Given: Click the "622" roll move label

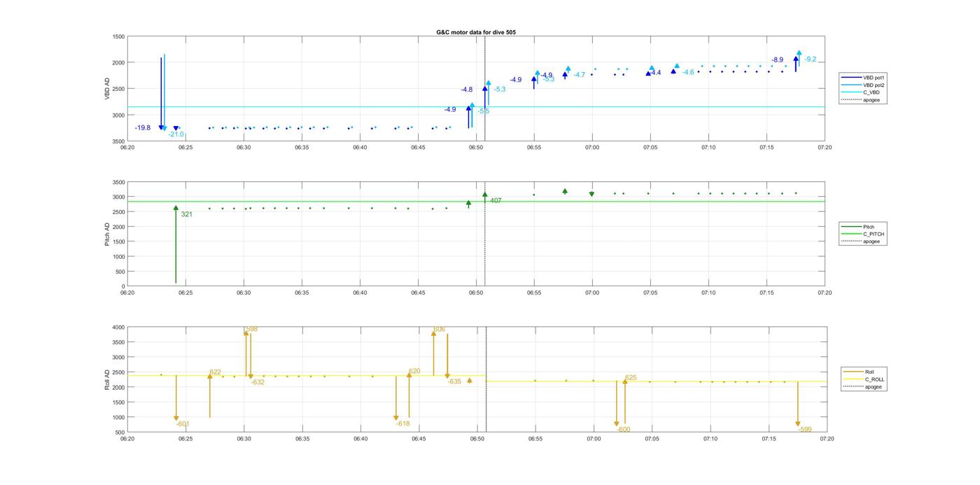Looking at the screenshot, I should pyautogui.click(x=216, y=372).
